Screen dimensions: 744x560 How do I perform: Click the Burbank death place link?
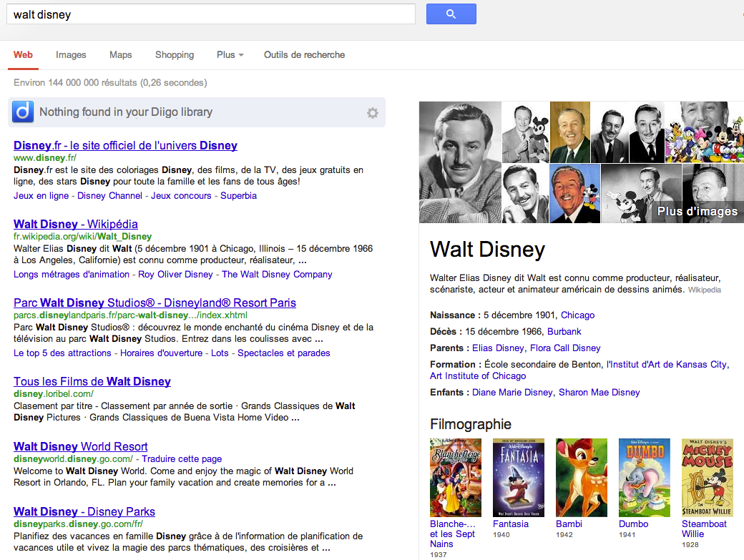[x=564, y=332]
